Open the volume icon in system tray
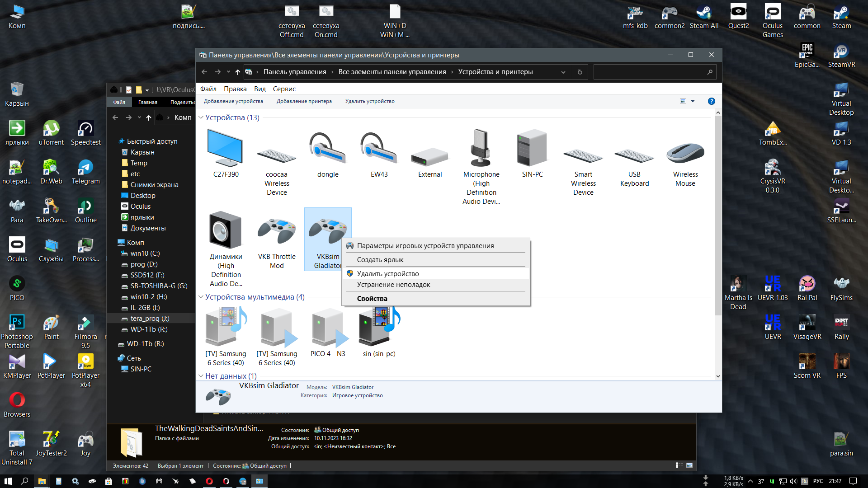The width and height of the screenshot is (868, 488). pos(793,481)
